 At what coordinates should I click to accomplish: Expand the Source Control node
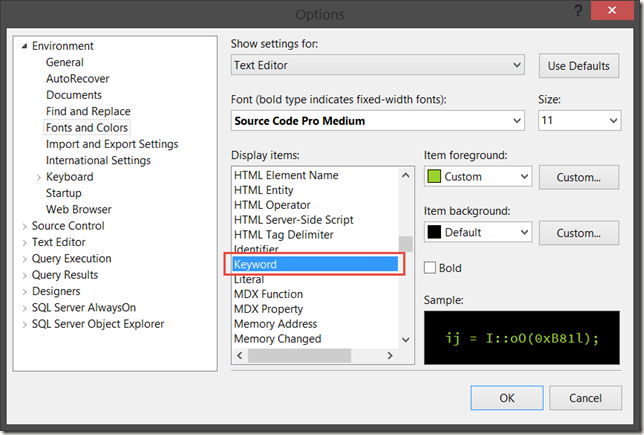[x=25, y=226]
